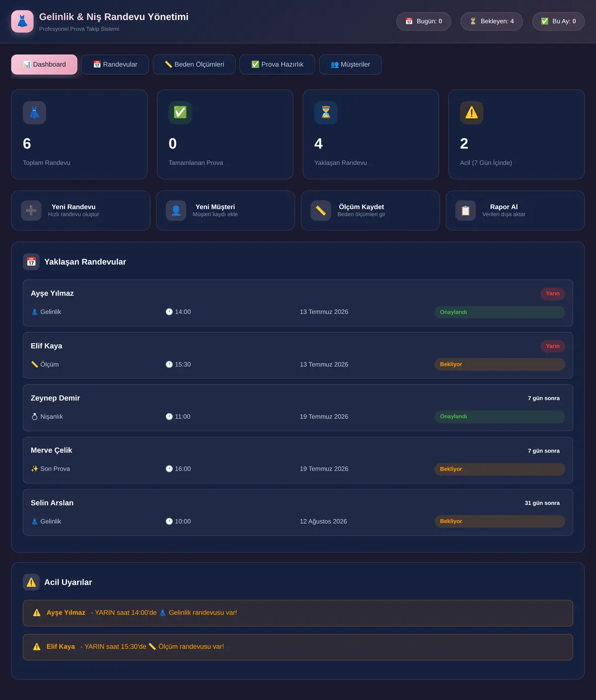Click the warning icon beside Acil Uyarılar heading

[31, 582]
